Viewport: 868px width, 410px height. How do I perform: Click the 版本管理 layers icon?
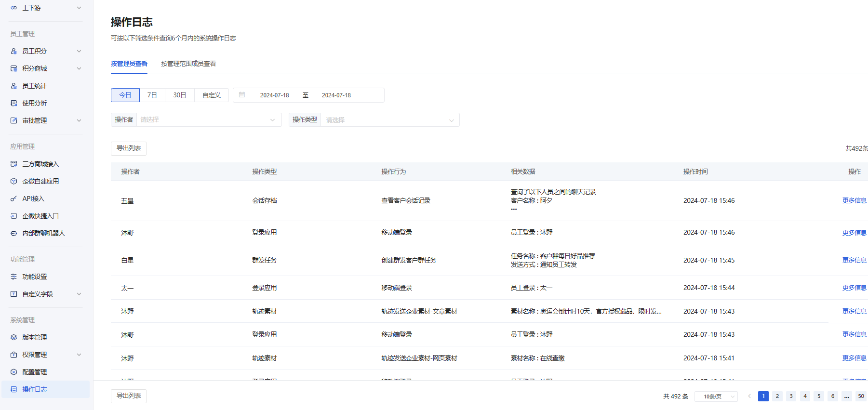click(13, 337)
